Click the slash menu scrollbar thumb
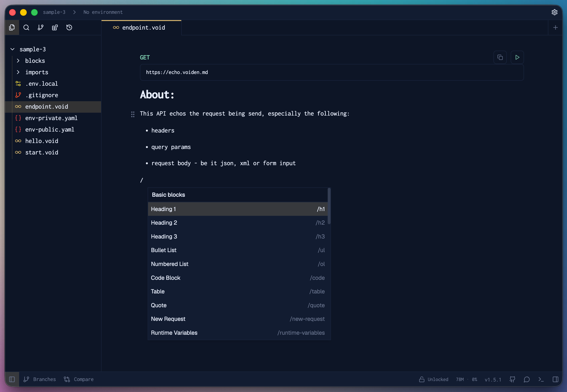Viewport: 567px width, 392px height. [x=329, y=206]
